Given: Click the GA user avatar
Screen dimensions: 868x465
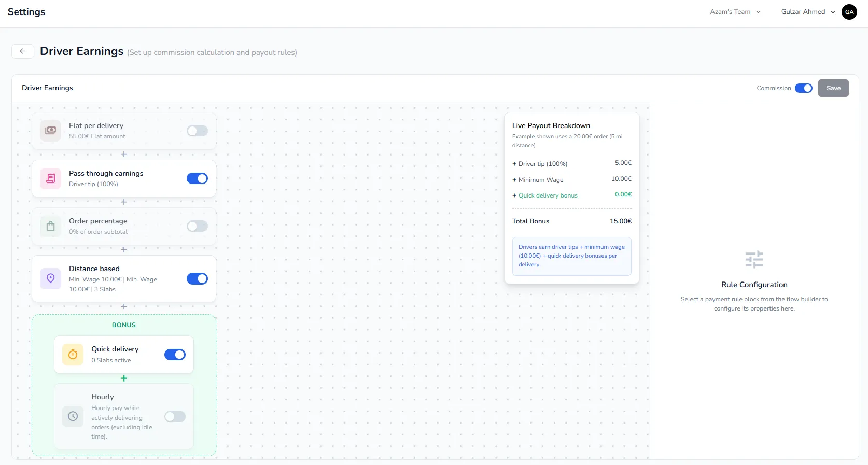Looking at the screenshot, I should 849,12.
